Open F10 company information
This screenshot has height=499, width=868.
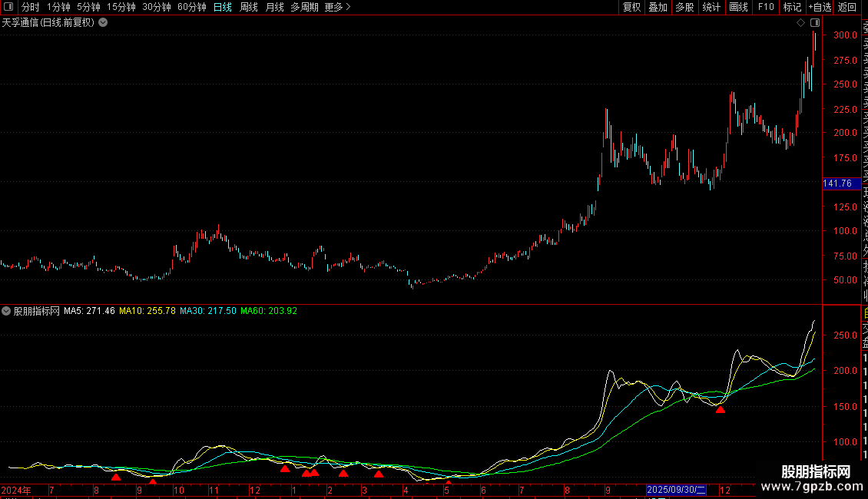[766, 7]
